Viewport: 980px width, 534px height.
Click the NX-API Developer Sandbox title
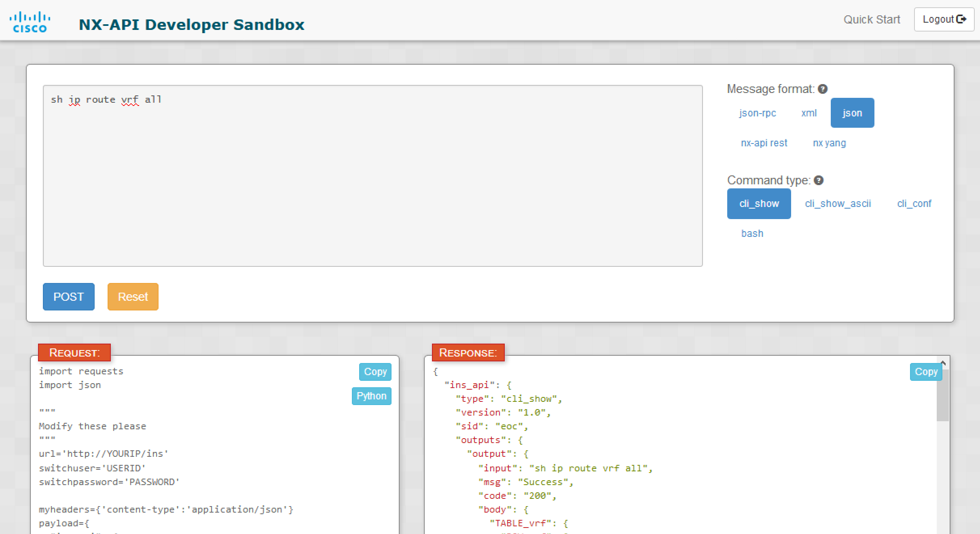coord(191,25)
